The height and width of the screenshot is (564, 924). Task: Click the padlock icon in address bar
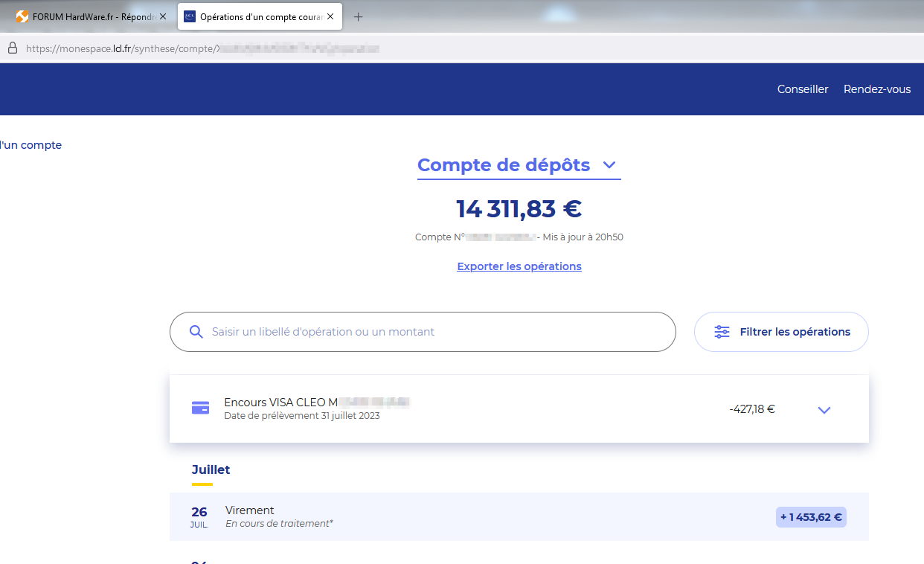(x=12, y=48)
